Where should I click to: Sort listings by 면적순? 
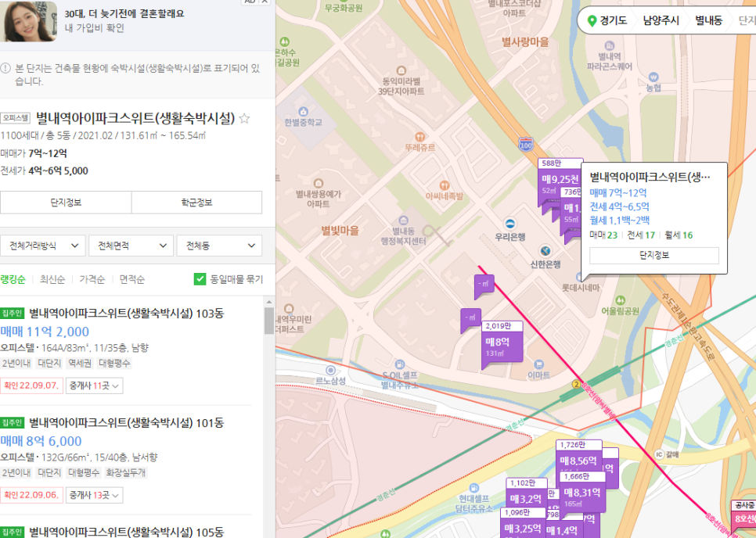(x=131, y=279)
